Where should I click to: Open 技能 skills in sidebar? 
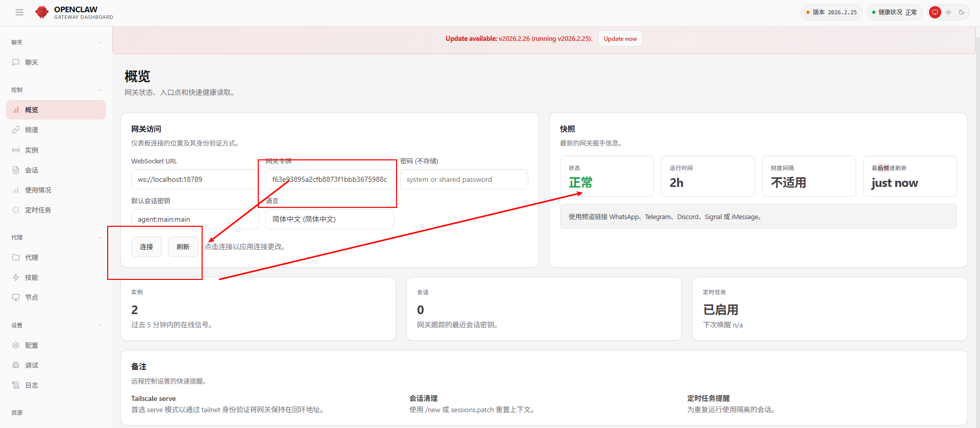(56, 277)
